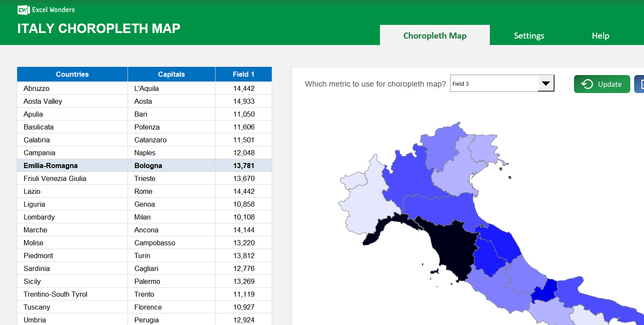Switch to the Settings tab
The width and height of the screenshot is (644, 325).
pos(529,36)
